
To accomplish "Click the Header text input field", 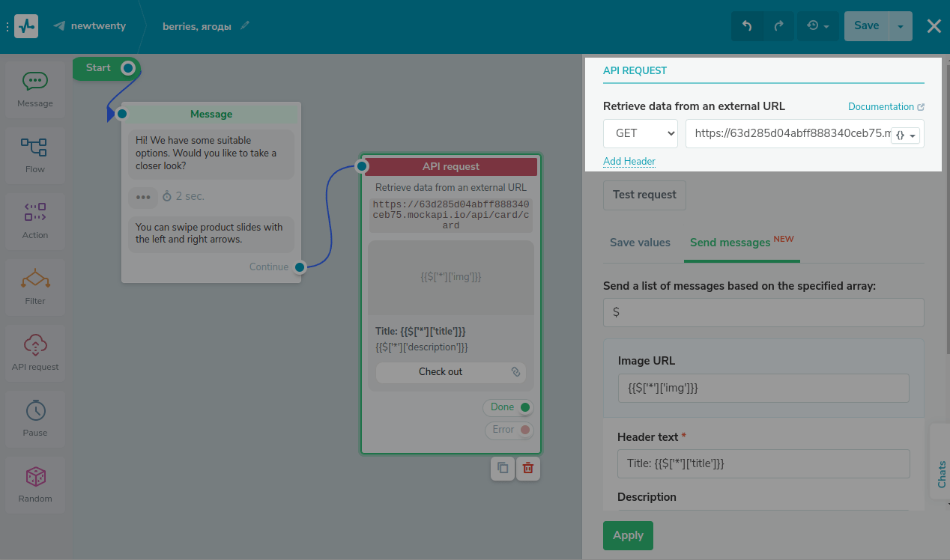I will click(x=763, y=463).
